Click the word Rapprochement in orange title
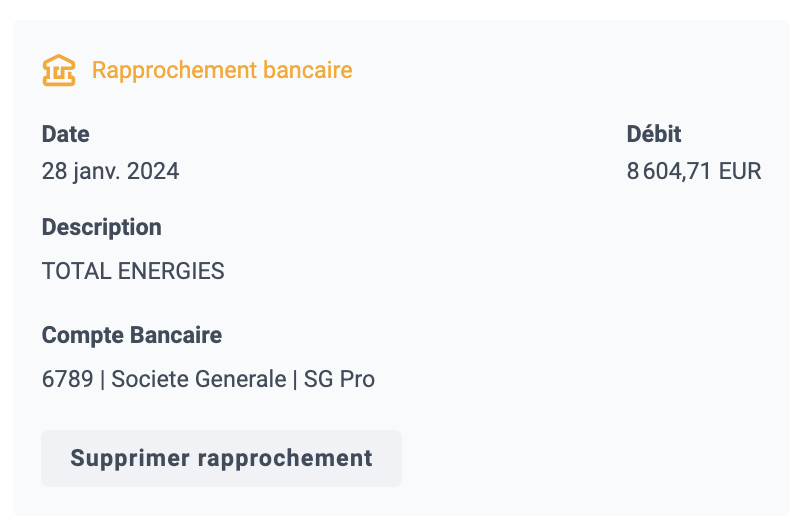The image size is (804, 532). tap(174, 71)
